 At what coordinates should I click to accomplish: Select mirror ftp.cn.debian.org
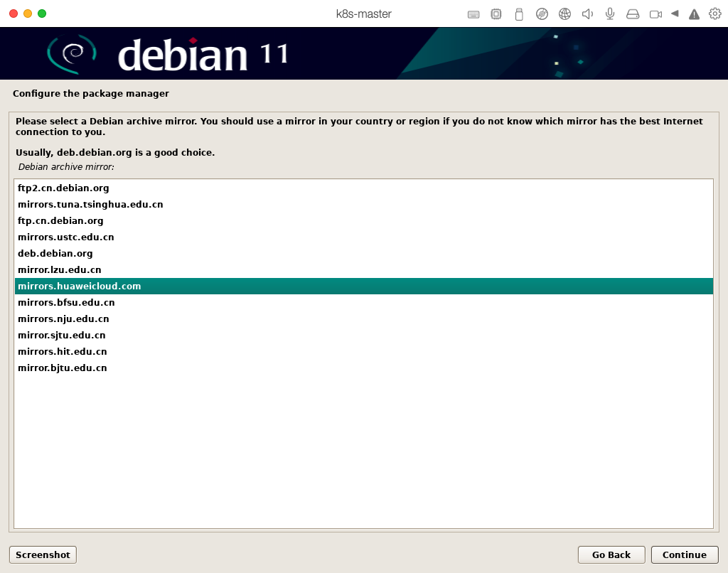(x=363, y=220)
